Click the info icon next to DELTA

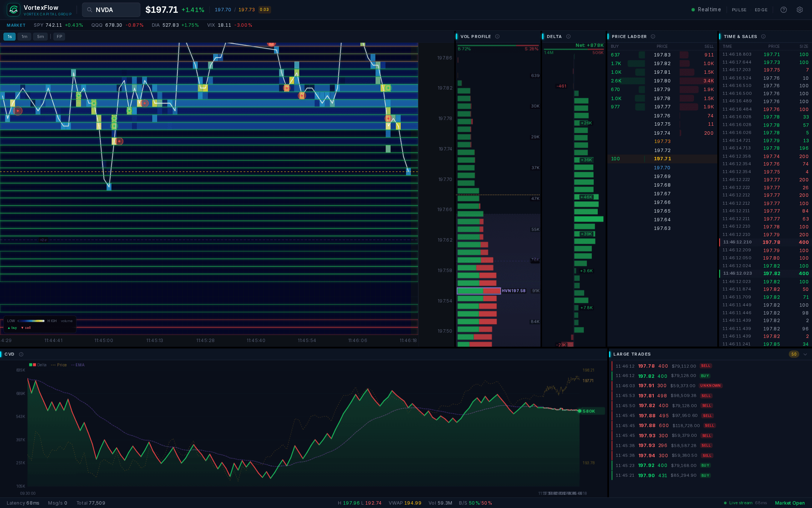point(568,37)
